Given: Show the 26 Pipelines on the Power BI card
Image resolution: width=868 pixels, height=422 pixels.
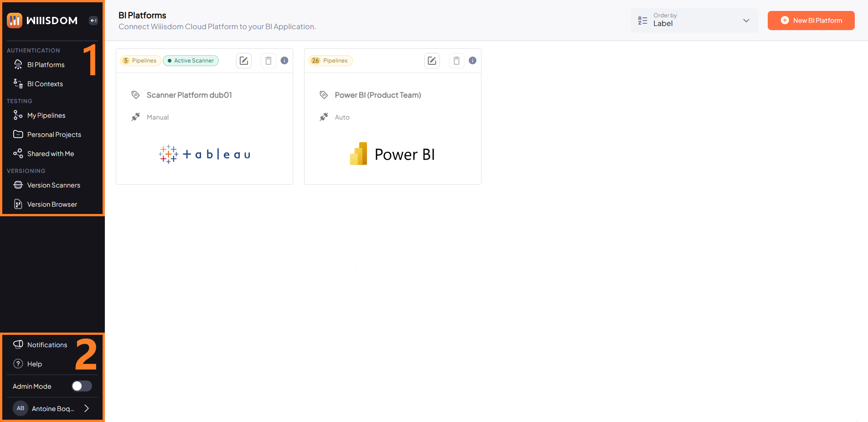Looking at the screenshot, I should click(x=330, y=60).
